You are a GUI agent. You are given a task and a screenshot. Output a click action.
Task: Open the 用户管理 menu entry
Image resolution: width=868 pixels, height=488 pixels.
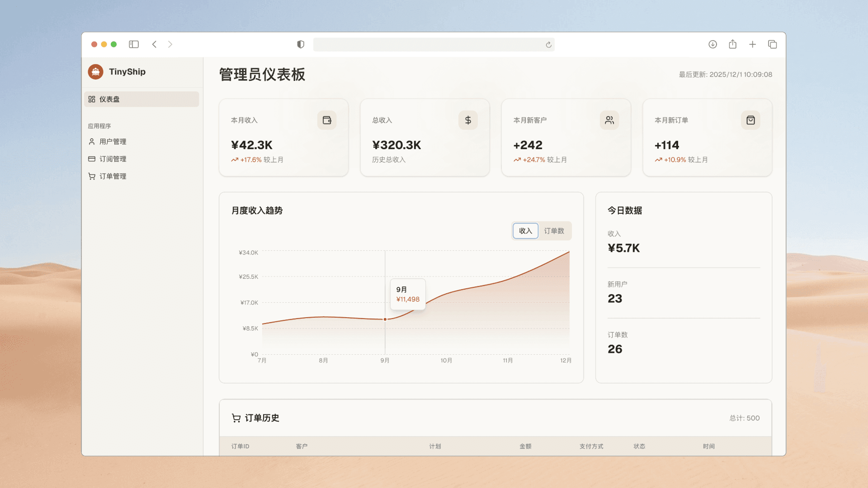click(112, 141)
